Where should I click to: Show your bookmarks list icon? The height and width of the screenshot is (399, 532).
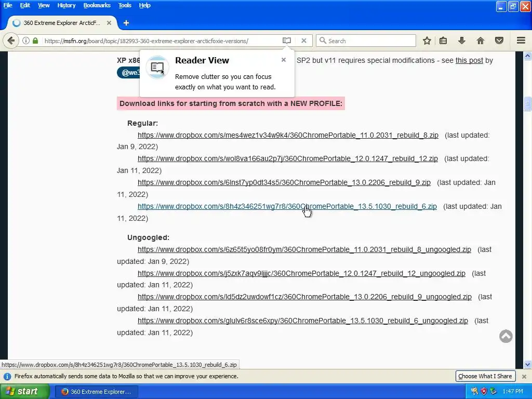click(x=443, y=41)
